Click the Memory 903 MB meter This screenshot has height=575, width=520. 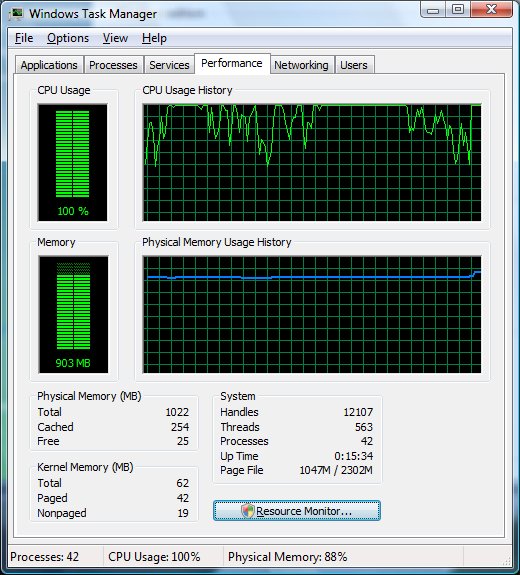[73, 314]
